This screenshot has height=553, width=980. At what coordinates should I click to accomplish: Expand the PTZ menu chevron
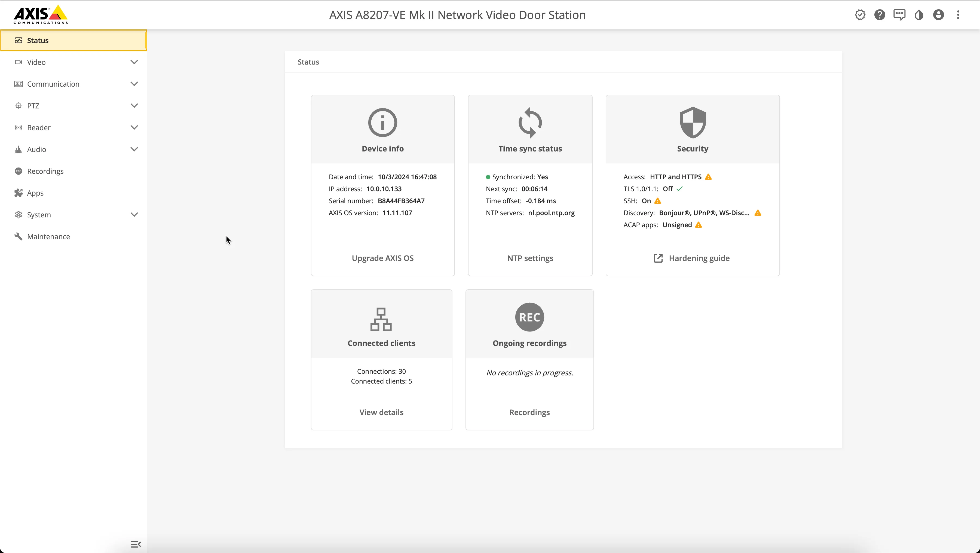pos(134,105)
